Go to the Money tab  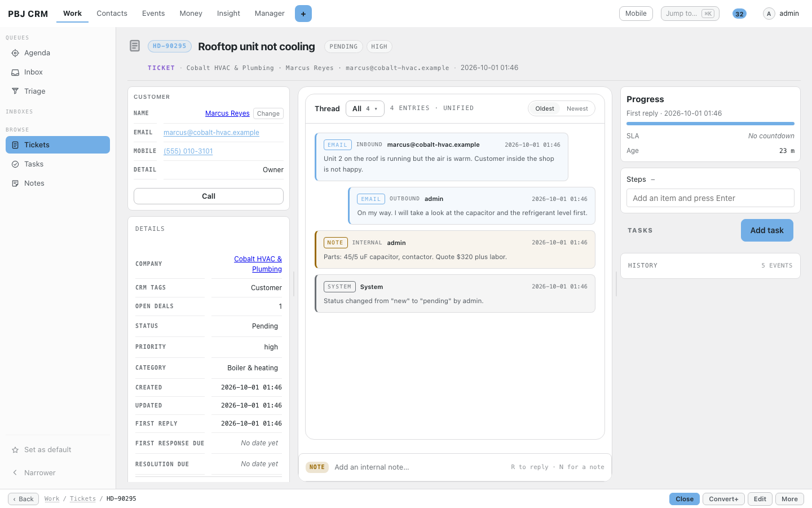(x=191, y=14)
